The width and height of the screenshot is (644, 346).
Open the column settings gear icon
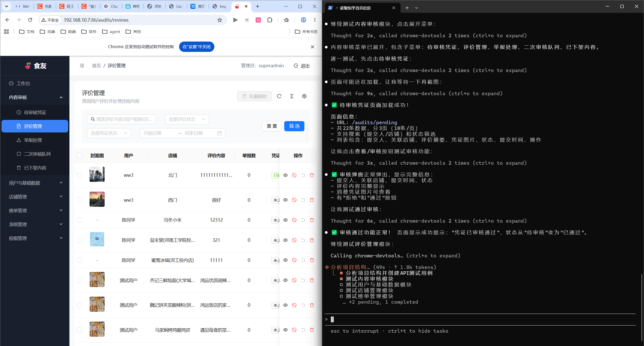click(x=304, y=96)
